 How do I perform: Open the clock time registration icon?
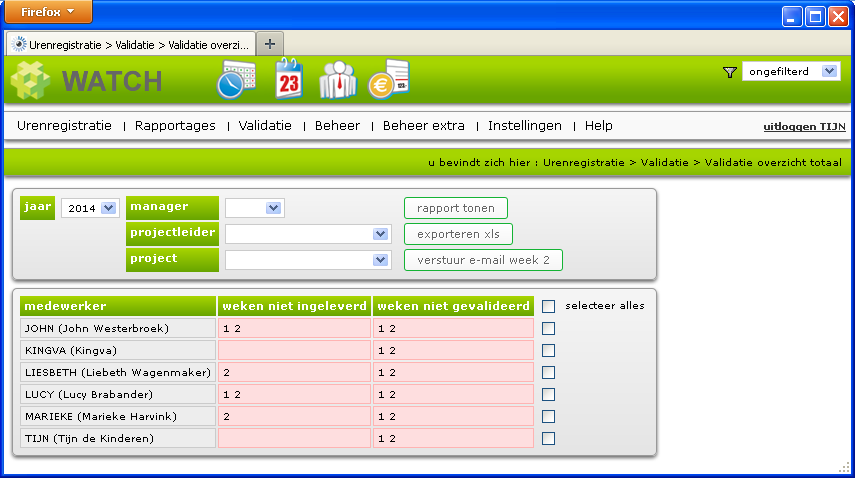236,80
